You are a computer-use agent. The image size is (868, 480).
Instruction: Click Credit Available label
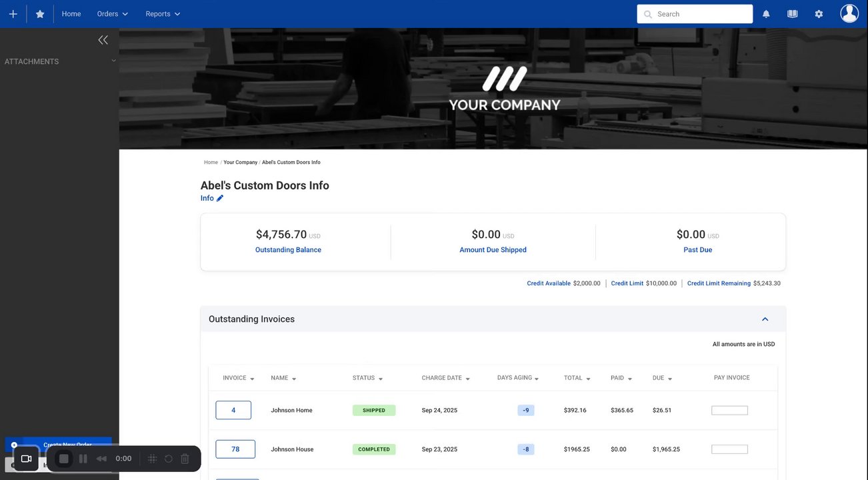[549, 283]
